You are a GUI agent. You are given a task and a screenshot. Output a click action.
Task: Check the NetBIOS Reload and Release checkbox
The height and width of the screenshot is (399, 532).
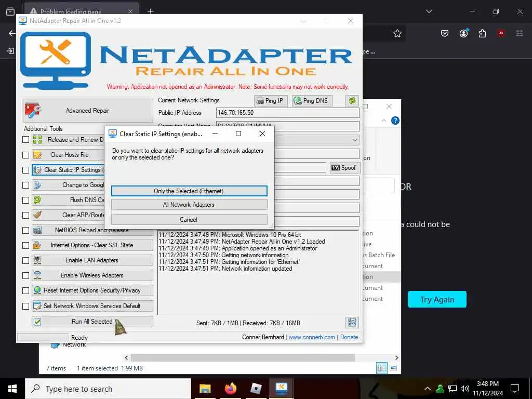(26, 230)
